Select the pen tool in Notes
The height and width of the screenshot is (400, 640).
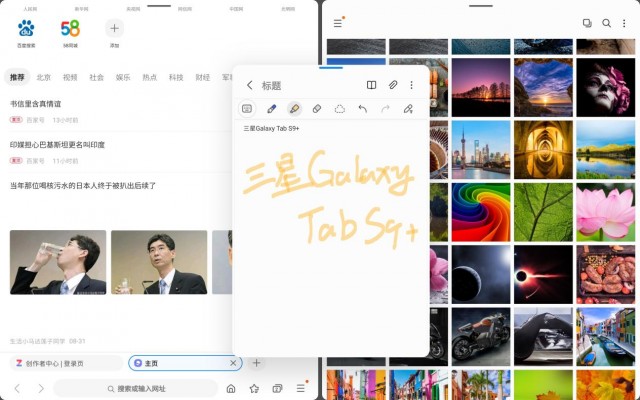pyautogui.click(x=271, y=109)
